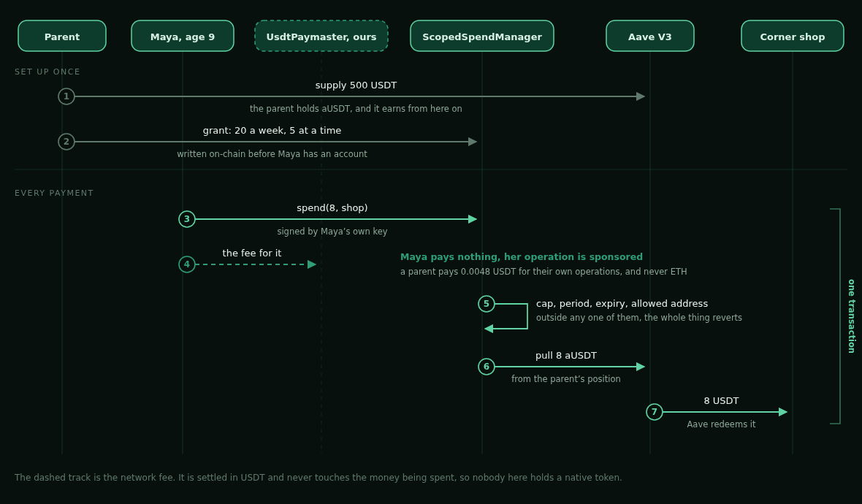Select the Parent participant box
862x504 pixels.
pos(62,37)
